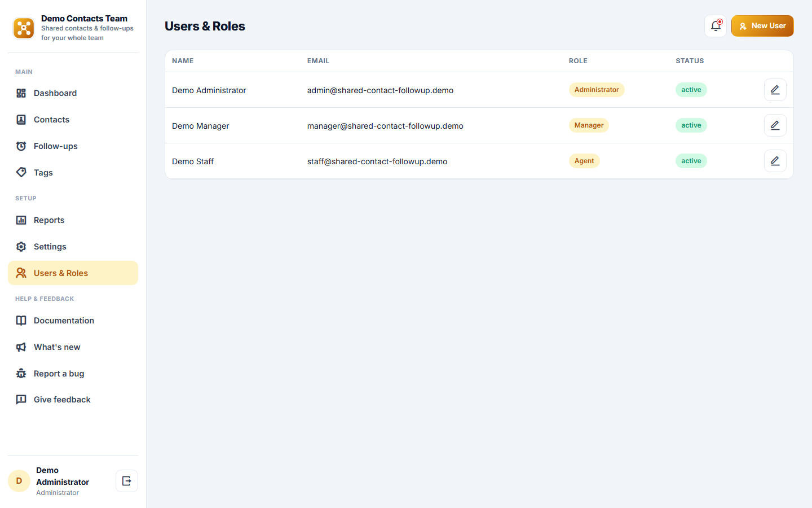Image resolution: width=812 pixels, height=508 pixels.
Task: Click the Documentation book icon
Action: [x=21, y=321]
